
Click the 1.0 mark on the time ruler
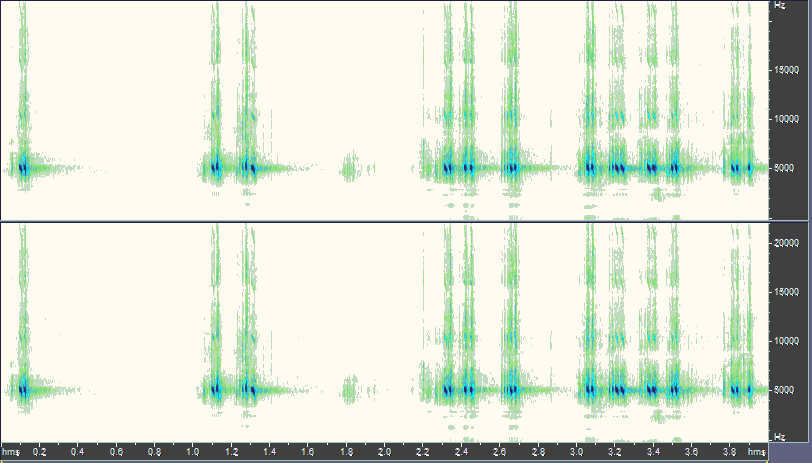pos(193,452)
